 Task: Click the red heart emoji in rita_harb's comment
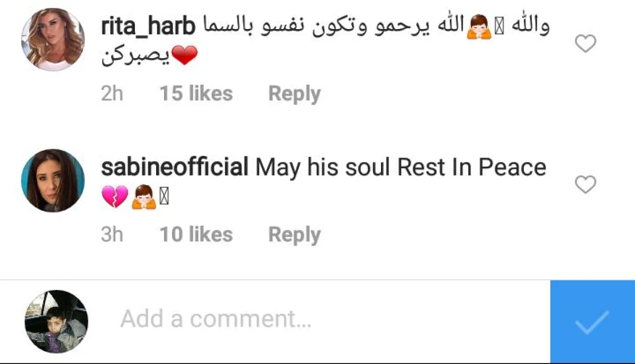184,56
